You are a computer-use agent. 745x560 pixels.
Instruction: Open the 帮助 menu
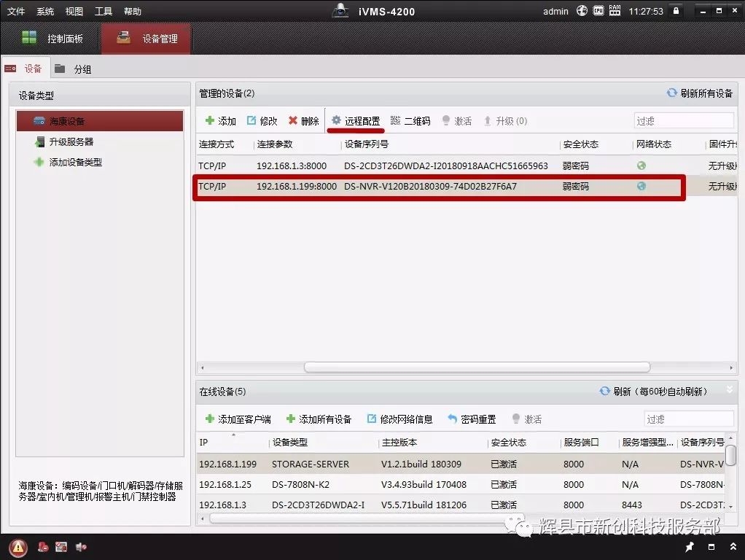coord(133,11)
